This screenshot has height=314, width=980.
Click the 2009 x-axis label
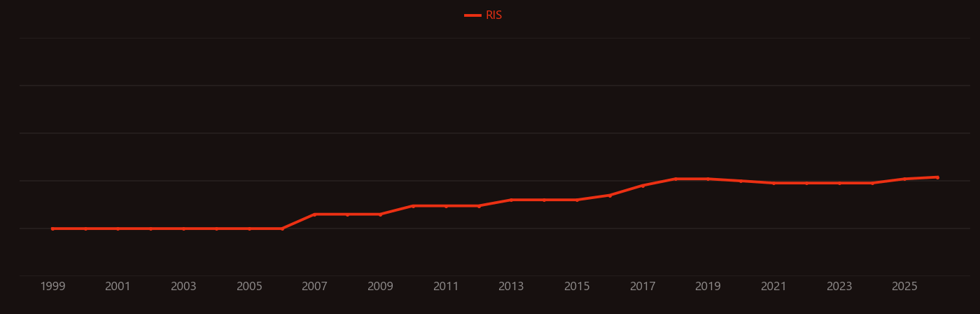pos(380,287)
